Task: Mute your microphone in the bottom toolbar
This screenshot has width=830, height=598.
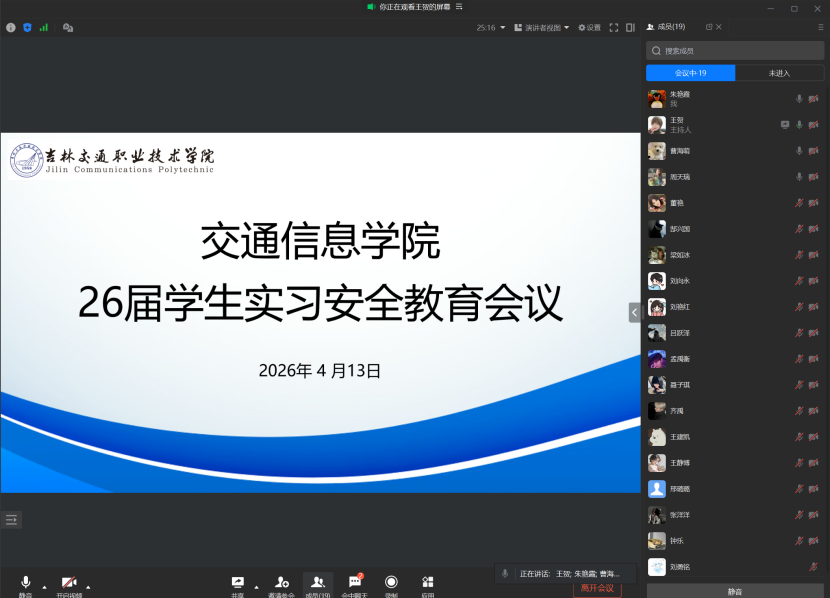Action: [25, 582]
